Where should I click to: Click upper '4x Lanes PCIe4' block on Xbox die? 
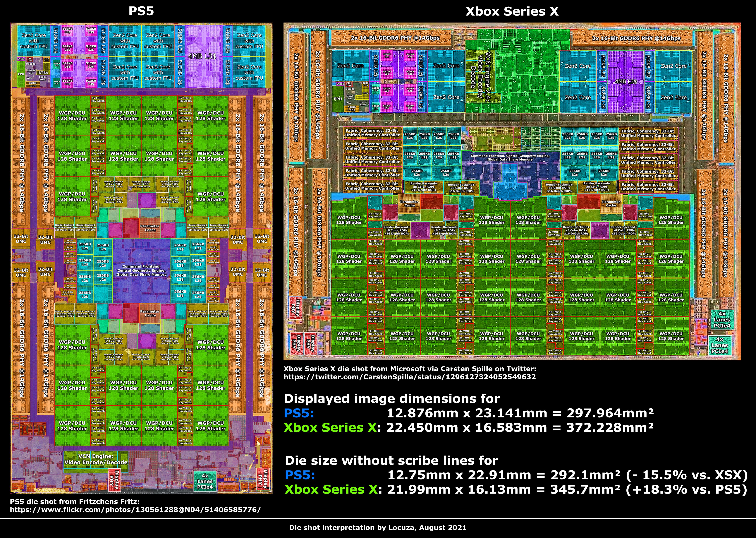[x=722, y=320]
